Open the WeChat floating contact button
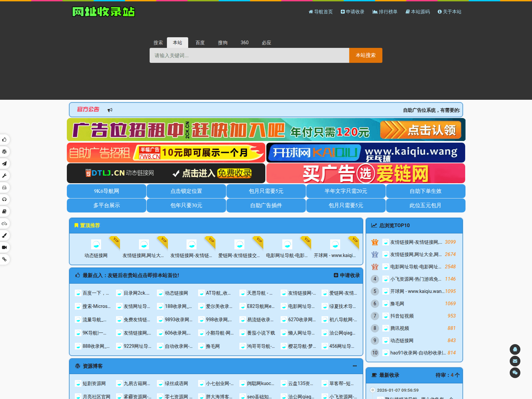532x399 pixels. (x=515, y=373)
